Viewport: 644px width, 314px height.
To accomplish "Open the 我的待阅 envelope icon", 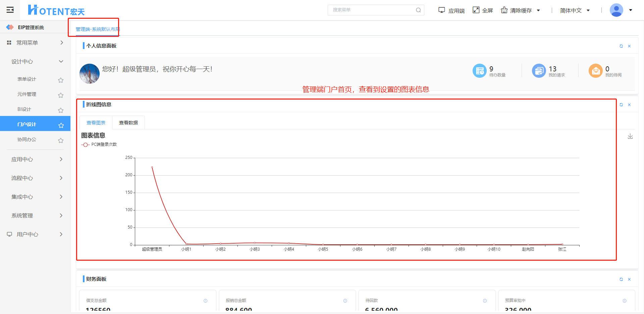I will click(x=595, y=71).
